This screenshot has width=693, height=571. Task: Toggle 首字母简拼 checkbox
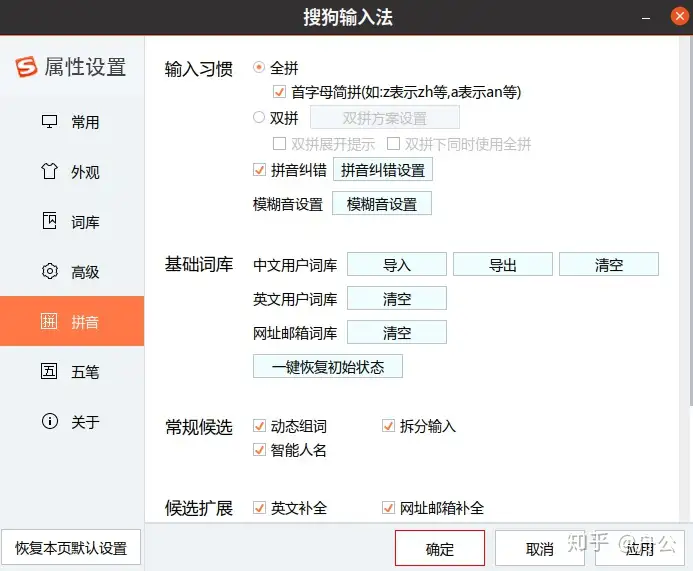pos(279,92)
